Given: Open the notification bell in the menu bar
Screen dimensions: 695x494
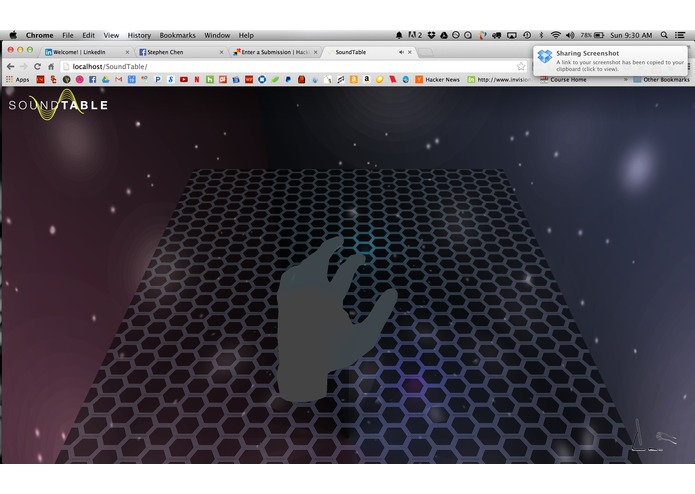Looking at the screenshot, I should tap(399, 35).
